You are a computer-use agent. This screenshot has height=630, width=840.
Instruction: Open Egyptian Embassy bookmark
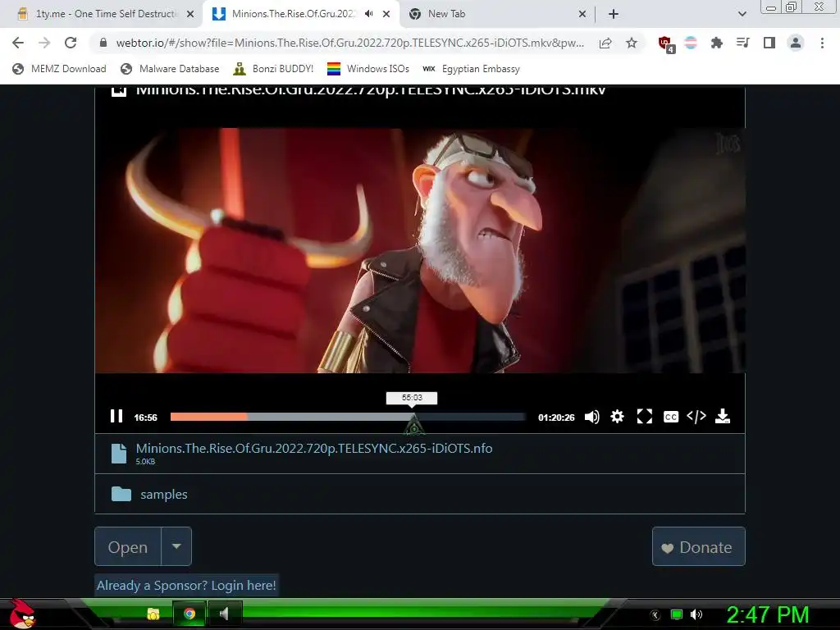tap(471, 69)
